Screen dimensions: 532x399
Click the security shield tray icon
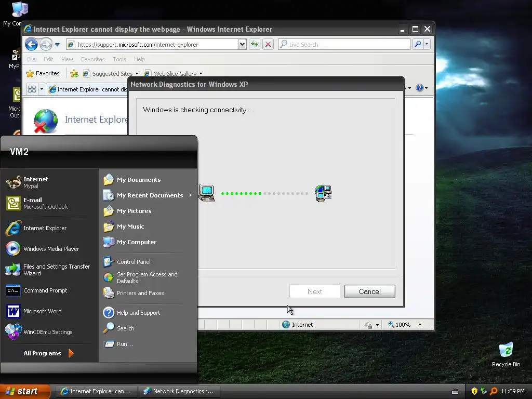coord(474,391)
